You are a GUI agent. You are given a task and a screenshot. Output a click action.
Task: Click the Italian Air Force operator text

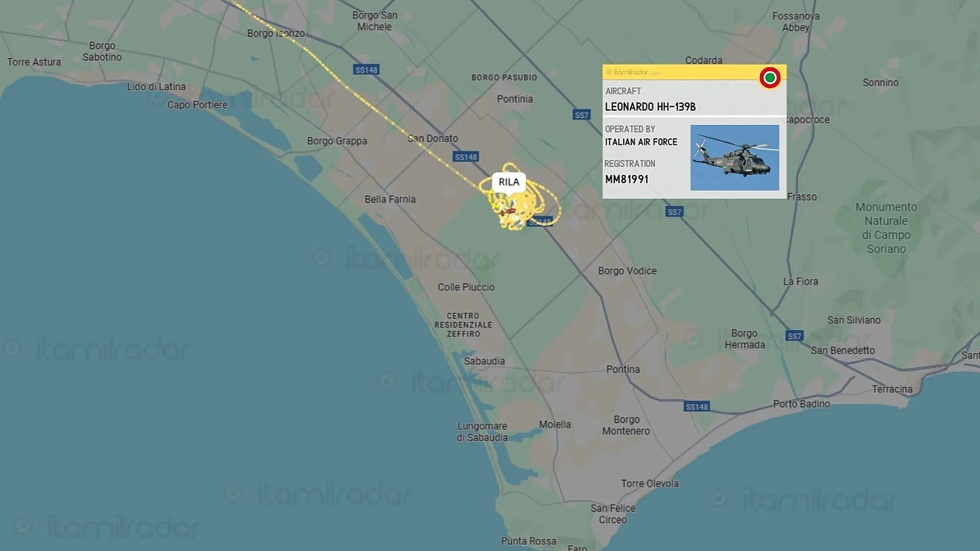tap(641, 142)
